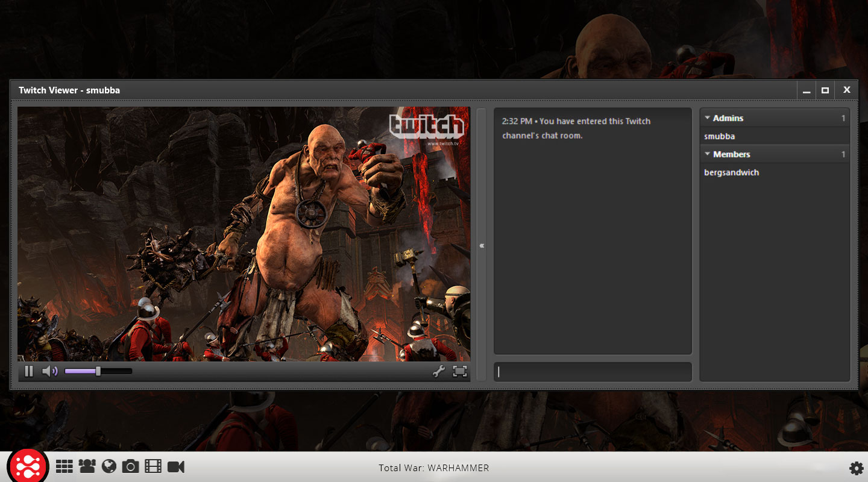The height and width of the screenshot is (482, 868).
Task: Open the friends icon in the bottom bar
Action: point(87,466)
